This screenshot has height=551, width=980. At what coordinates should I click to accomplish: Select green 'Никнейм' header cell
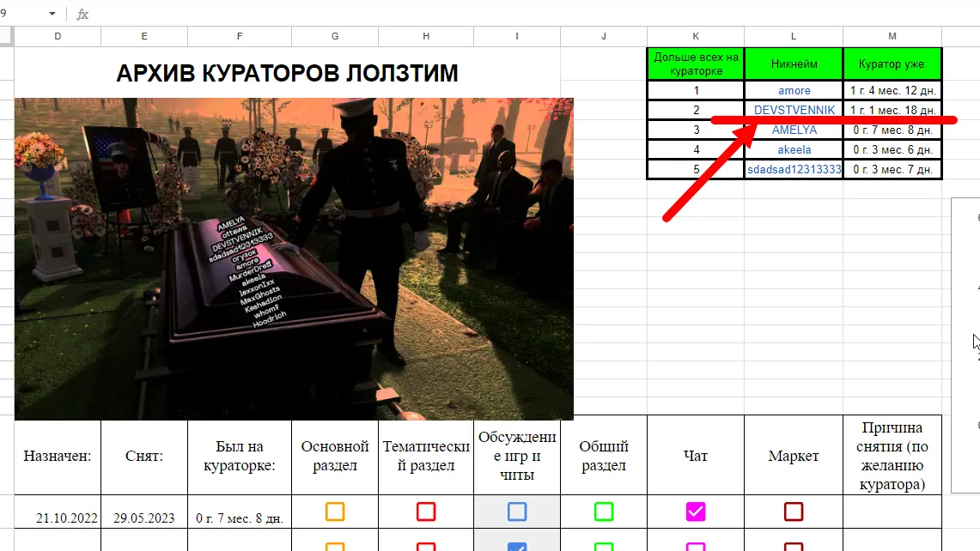click(794, 64)
